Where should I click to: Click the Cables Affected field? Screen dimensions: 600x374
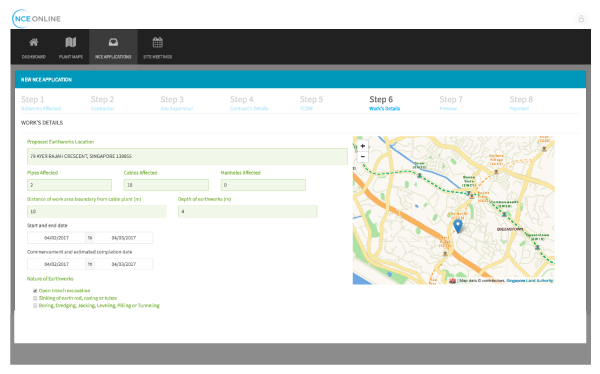(166, 185)
